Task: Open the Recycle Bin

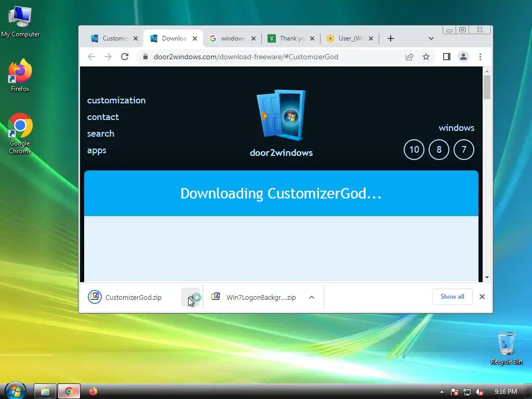Action: [506, 348]
